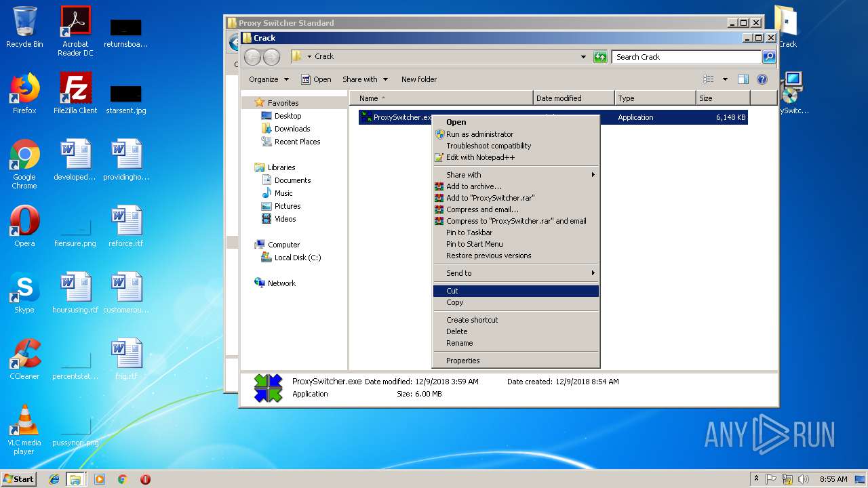Select Edit with Notepad++
This screenshot has height=488, width=868.
[x=516, y=157]
